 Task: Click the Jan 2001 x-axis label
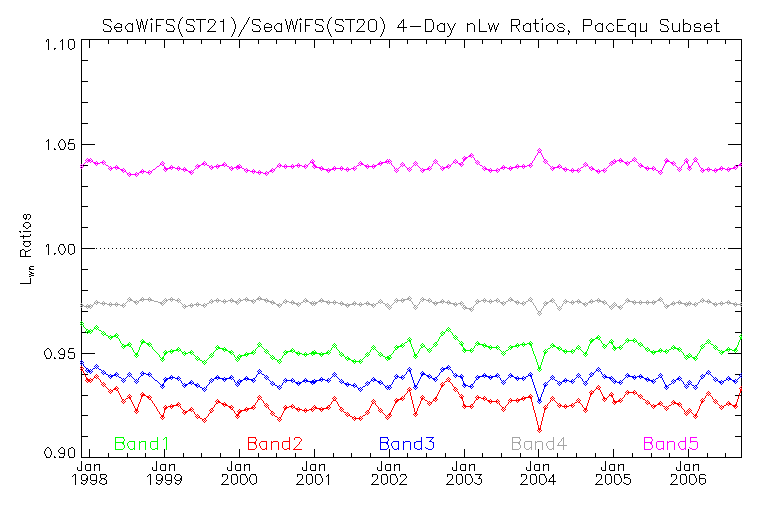[314, 473]
